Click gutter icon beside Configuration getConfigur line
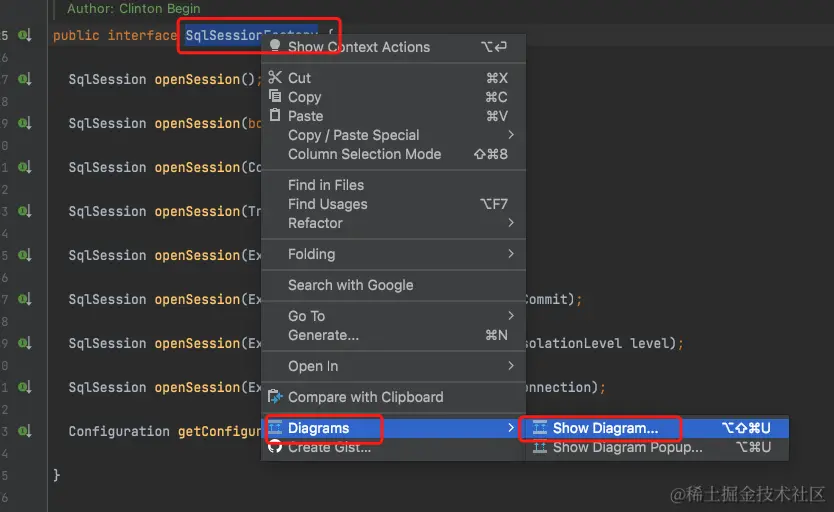834x512 pixels. [x=24, y=431]
